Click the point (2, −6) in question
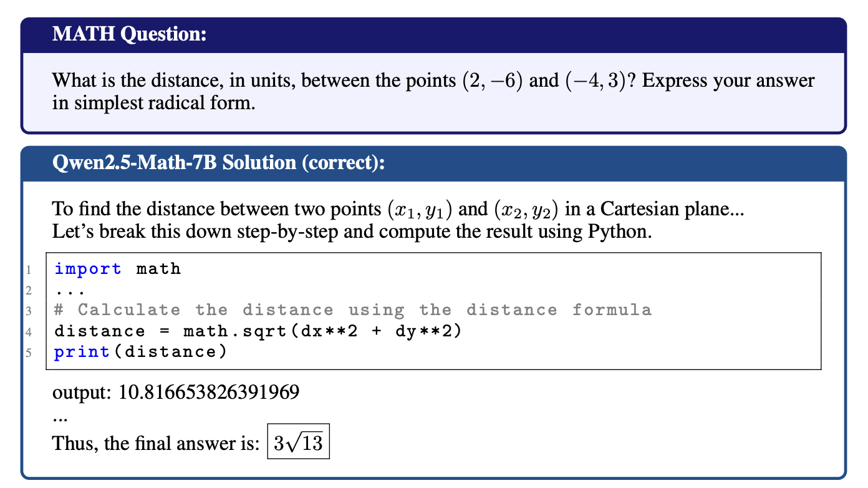This screenshot has height=488, width=868. click(x=487, y=81)
